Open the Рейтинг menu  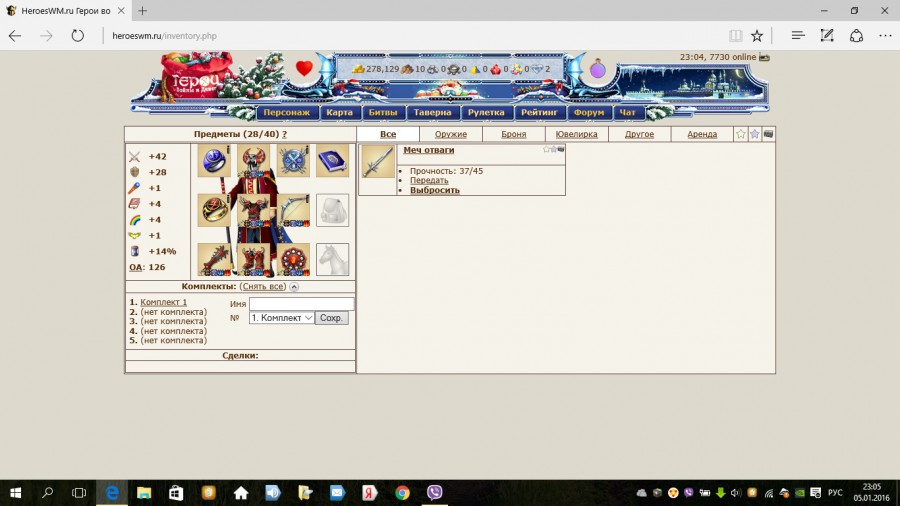point(539,112)
